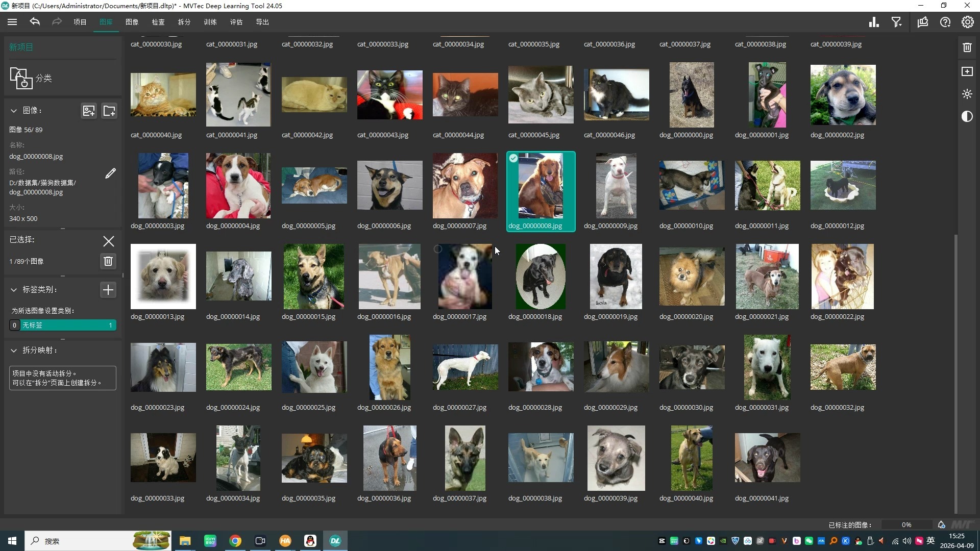Clear the current selection with X
This screenshot has height=551, width=980.
[x=108, y=241]
